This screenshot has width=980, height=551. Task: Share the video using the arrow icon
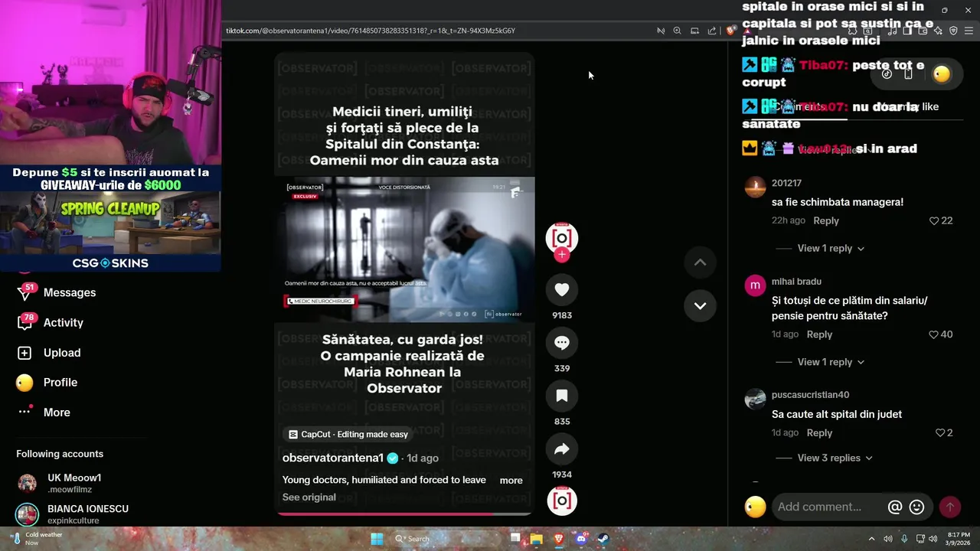562,449
